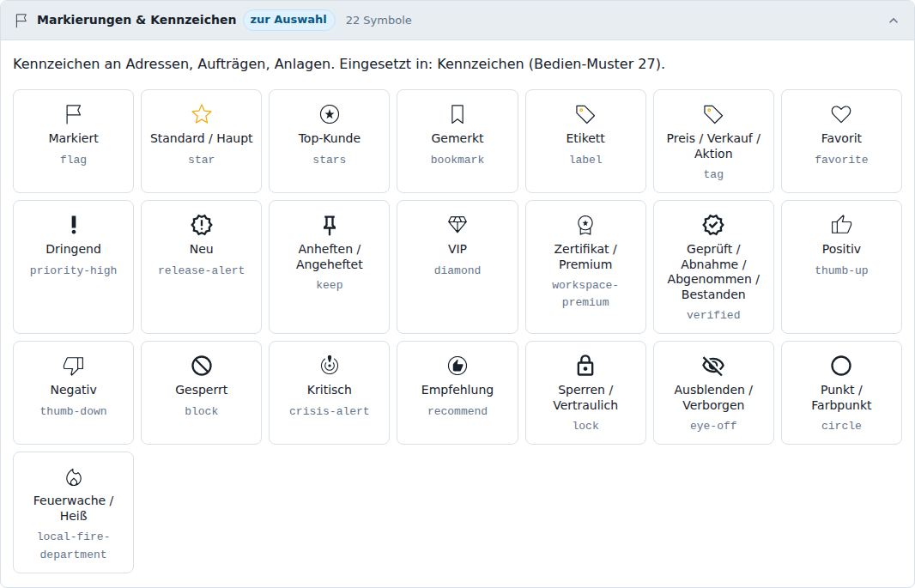Click the 'eye-off' code label
915x588 pixels.
(713, 425)
